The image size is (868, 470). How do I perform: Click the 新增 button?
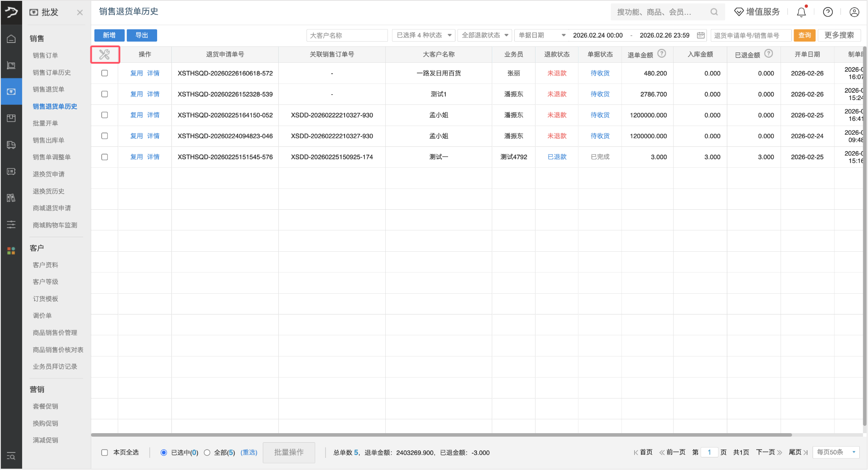click(x=109, y=35)
